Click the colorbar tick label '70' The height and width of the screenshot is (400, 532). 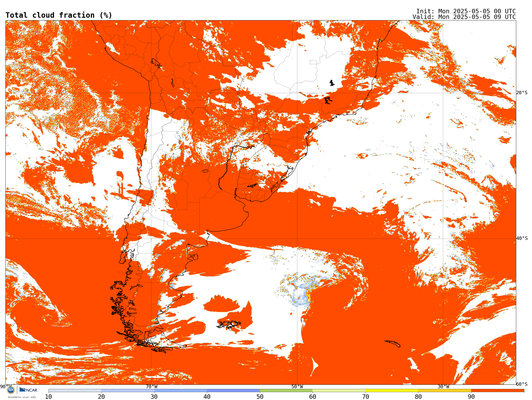coord(366,397)
